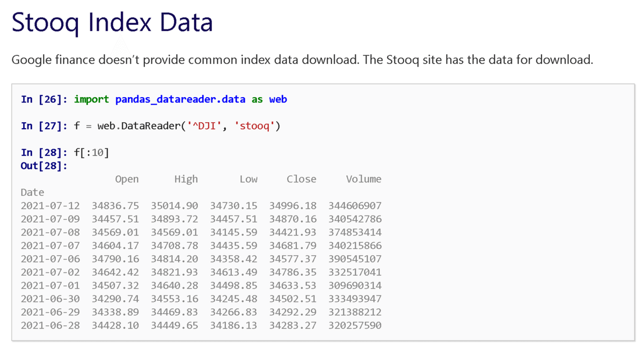The height and width of the screenshot is (348, 644).
Task: Click the Volume column header
Action: 363,179
